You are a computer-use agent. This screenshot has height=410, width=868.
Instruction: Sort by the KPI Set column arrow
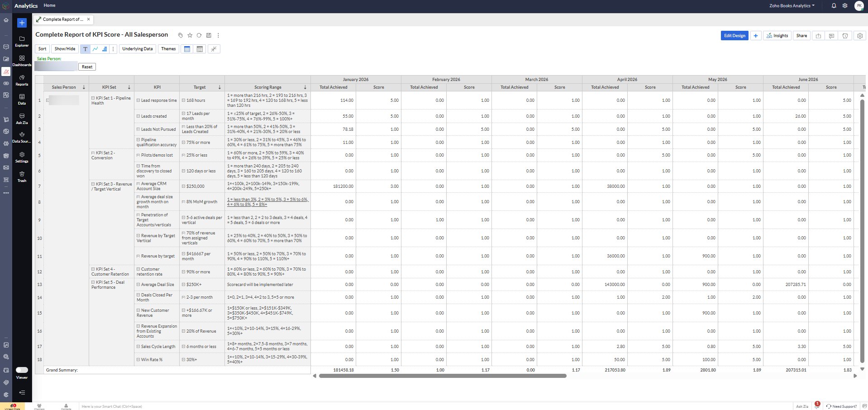pos(129,87)
